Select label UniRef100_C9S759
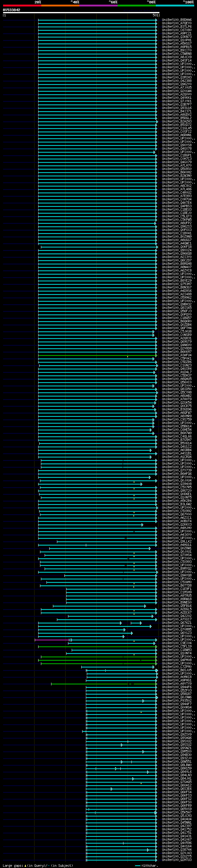Screen dimensions: 197x868 (x=177, y=419)
